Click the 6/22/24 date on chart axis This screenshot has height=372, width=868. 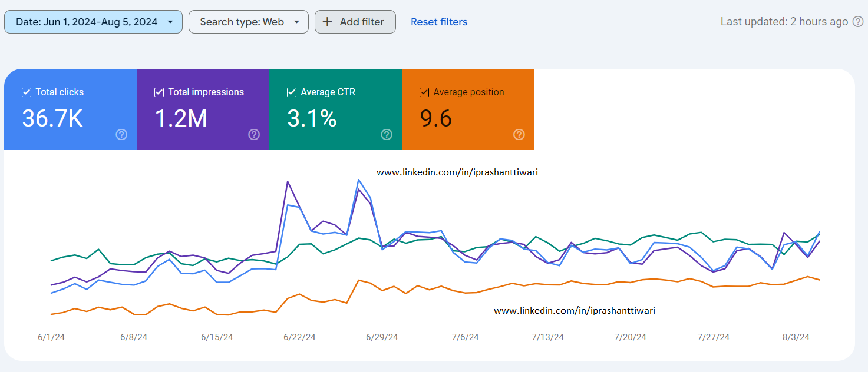click(299, 337)
